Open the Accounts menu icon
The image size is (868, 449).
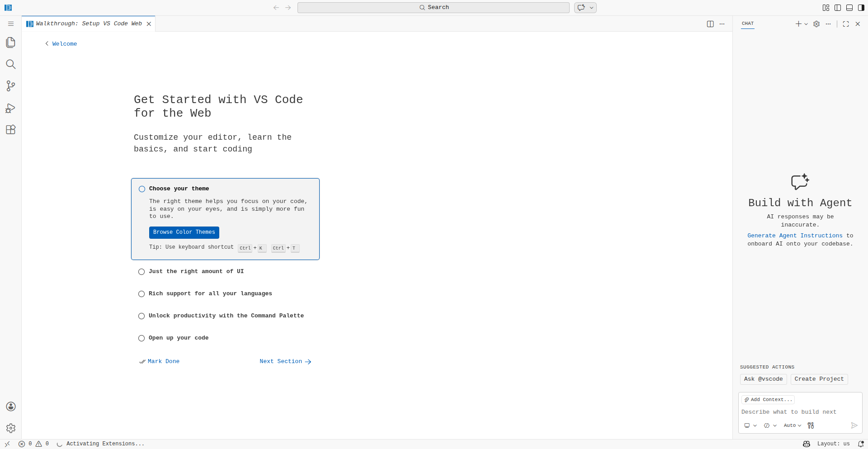11,406
